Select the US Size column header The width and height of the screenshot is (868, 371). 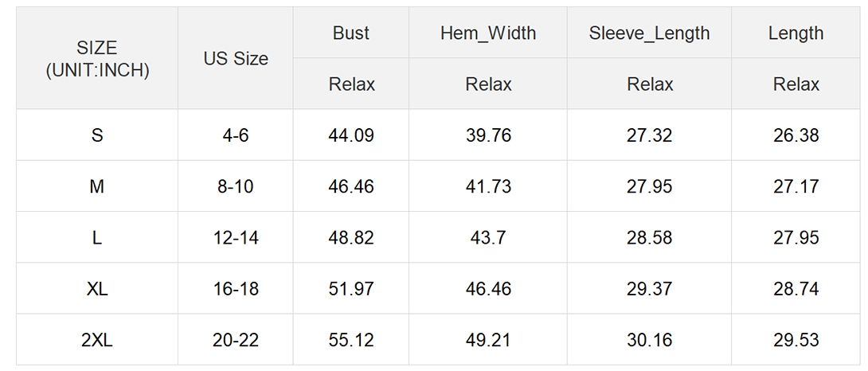pyautogui.click(x=235, y=59)
